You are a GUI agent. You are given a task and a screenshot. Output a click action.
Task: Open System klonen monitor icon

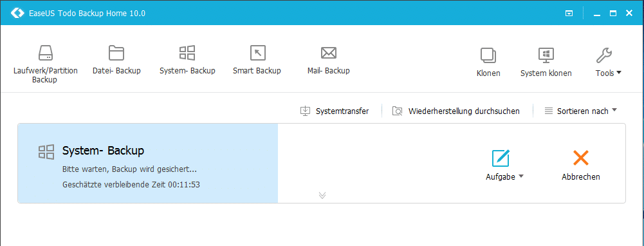pos(546,55)
